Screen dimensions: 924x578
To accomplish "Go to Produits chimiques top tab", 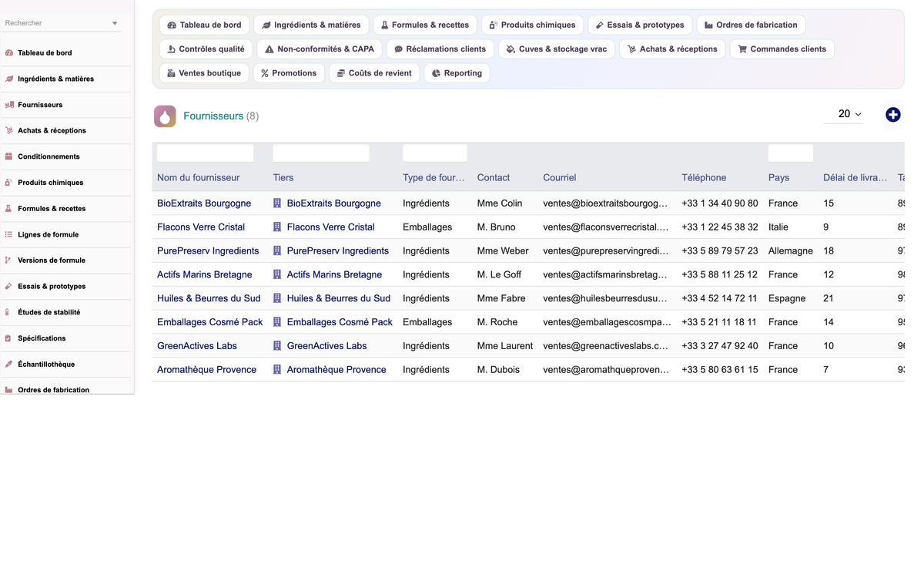I will [532, 25].
